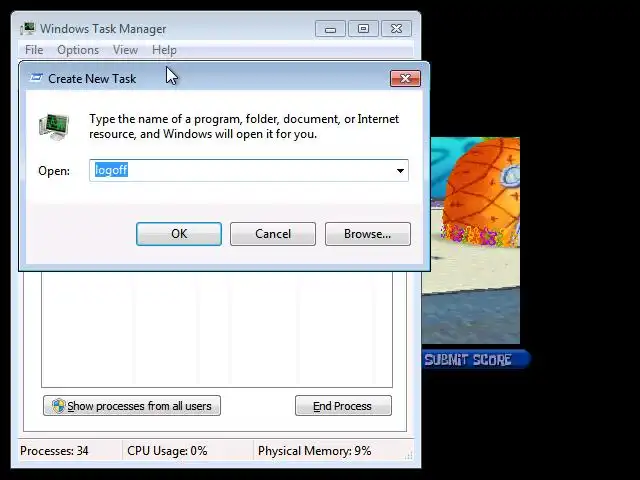Minimize the Windows Task Manager window
The width and height of the screenshot is (640, 480).
pyautogui.click(x=330, y=29)
